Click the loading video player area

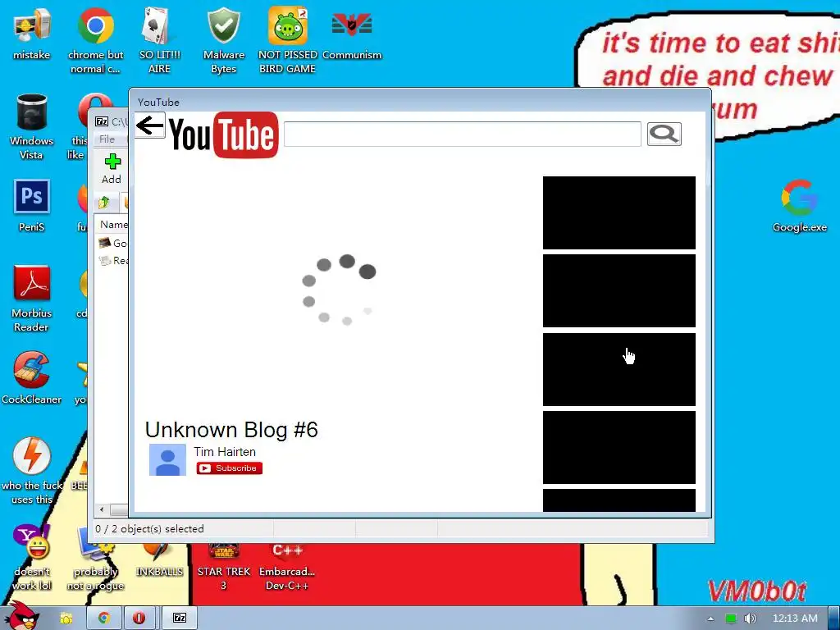[339, 290]
